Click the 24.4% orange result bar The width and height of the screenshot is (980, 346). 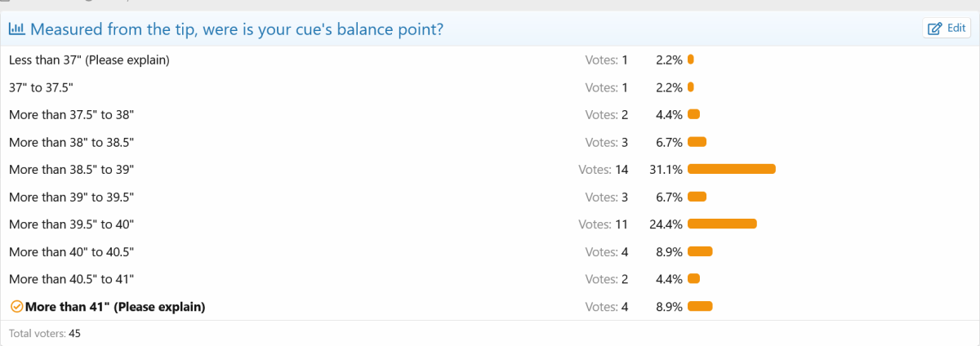tap(722, 224)
